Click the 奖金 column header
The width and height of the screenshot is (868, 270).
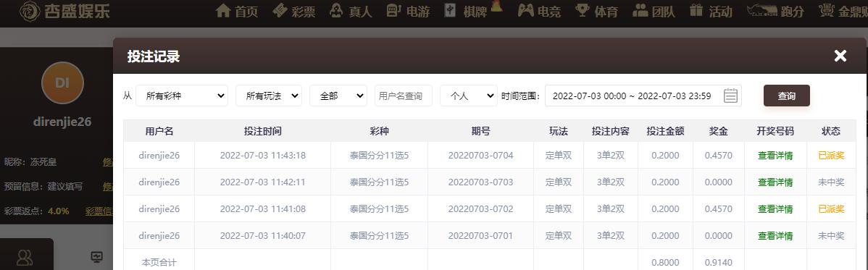click(719, 131)
